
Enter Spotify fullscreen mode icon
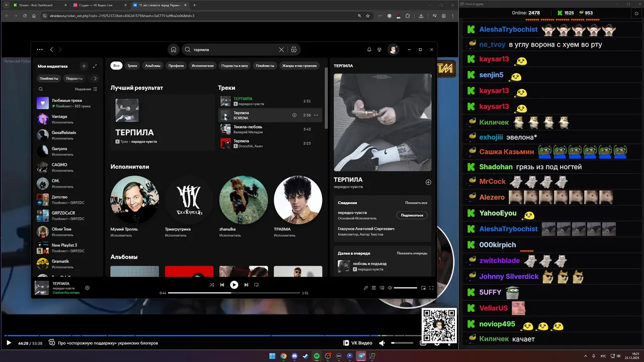click(x=431, y=288)
